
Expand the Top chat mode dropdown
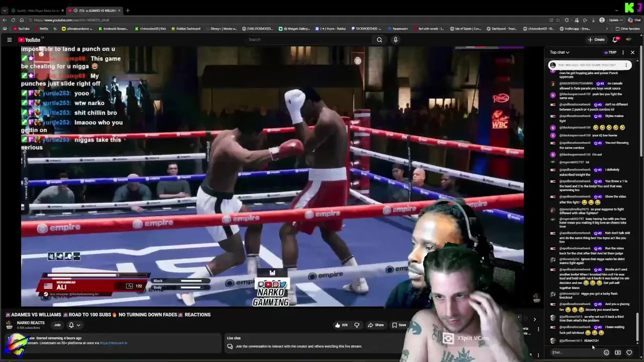[559, 52]
